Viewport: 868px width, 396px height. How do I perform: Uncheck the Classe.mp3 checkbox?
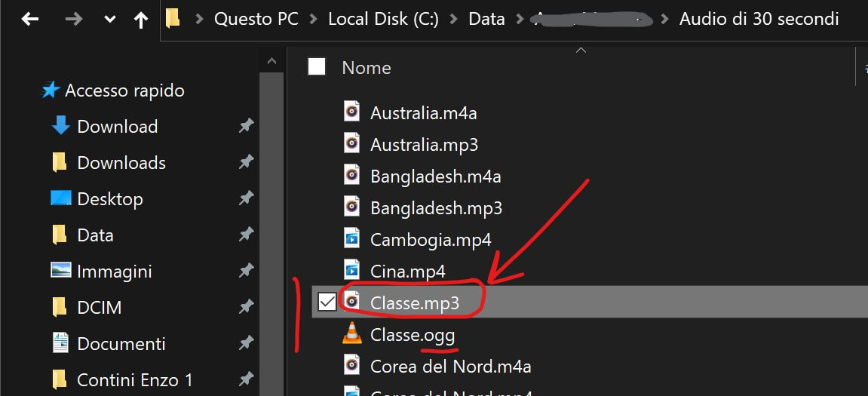tap(327, 302)
